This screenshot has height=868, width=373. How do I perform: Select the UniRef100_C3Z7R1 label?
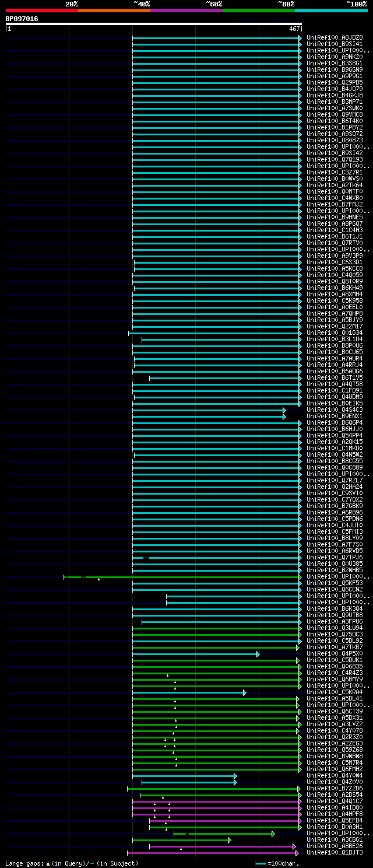(335, 172)
